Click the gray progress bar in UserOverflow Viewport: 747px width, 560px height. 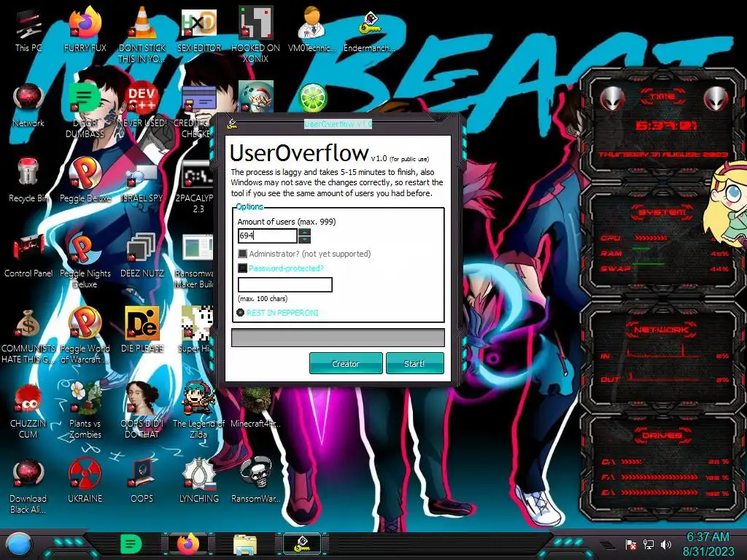click(x=338, y=338)
